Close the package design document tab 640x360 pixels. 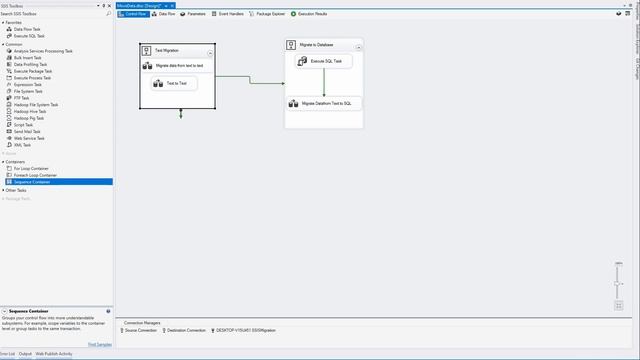pyautogui.click(x=172, y=6)
